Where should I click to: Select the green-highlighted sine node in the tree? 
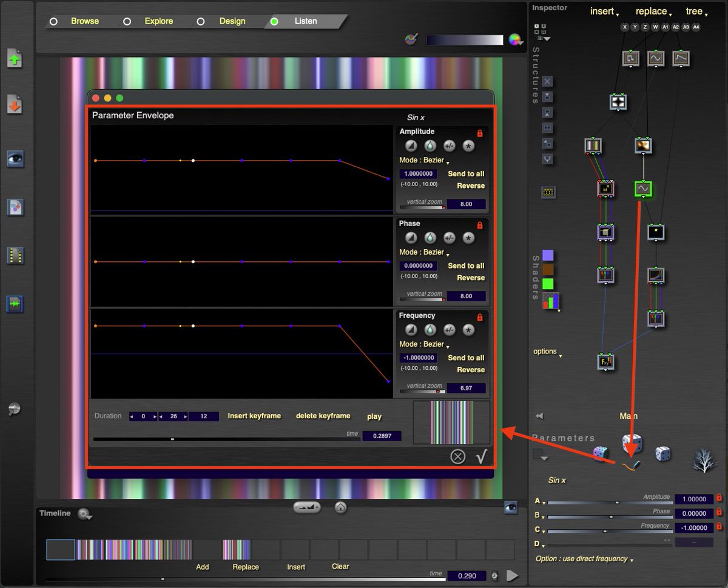point(642,189)
